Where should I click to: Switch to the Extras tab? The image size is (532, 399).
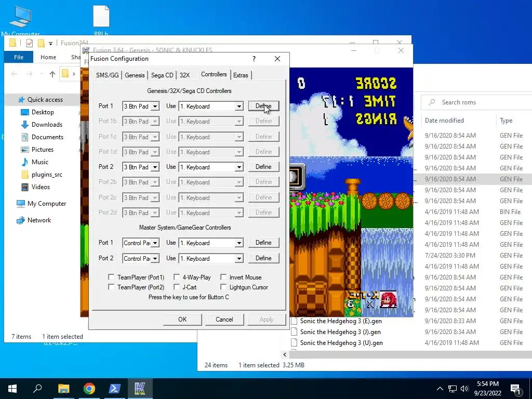[x=241, y=75]
